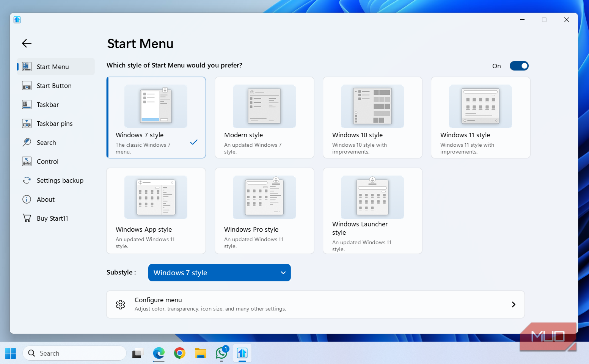This screenshot has height=364, width=589.
Task: Launch Start11 from the taskbar
Action: 242,353
